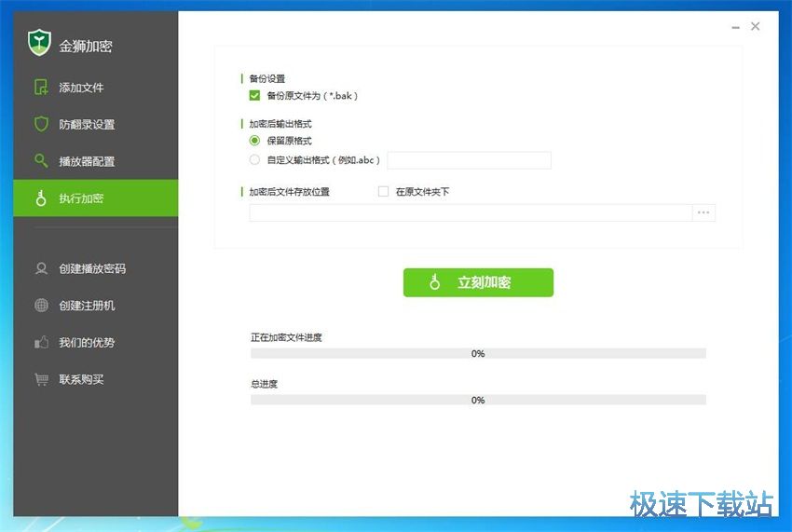Viewport: 792px width, 532px height.
Task: Close the 金狮加密 window
Action: [x=755, y=26]
